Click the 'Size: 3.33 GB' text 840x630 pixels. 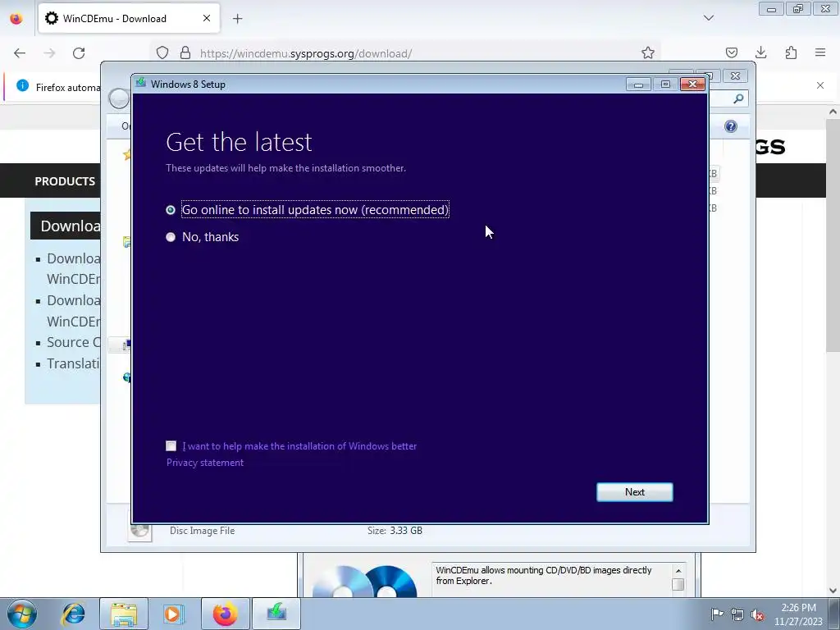click(395, 531)
